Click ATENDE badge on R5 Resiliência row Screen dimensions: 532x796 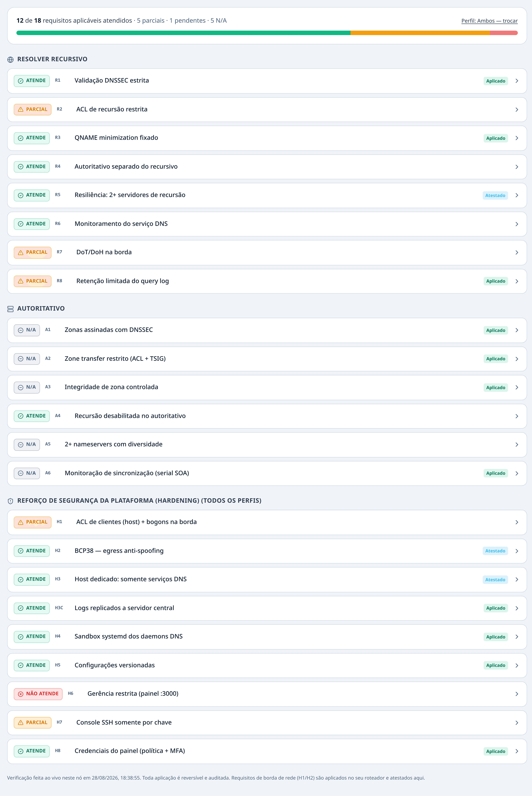tap(32, 195)
